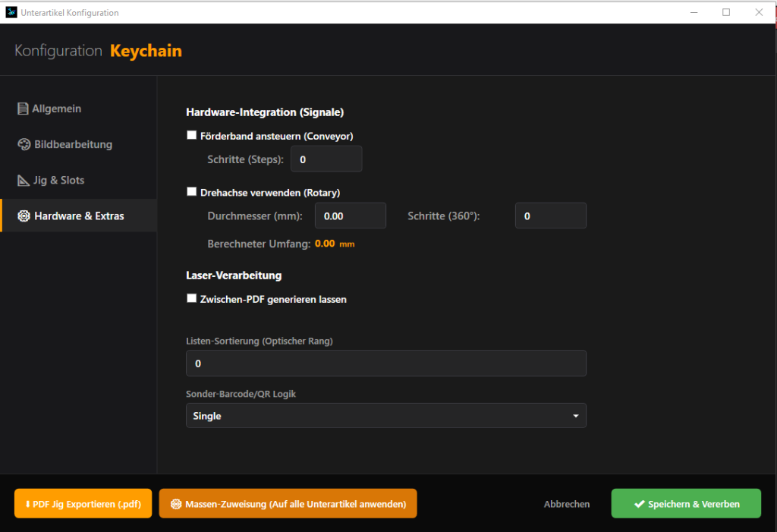Click the Jig & Slots ruler icon

tap(24, 181)
